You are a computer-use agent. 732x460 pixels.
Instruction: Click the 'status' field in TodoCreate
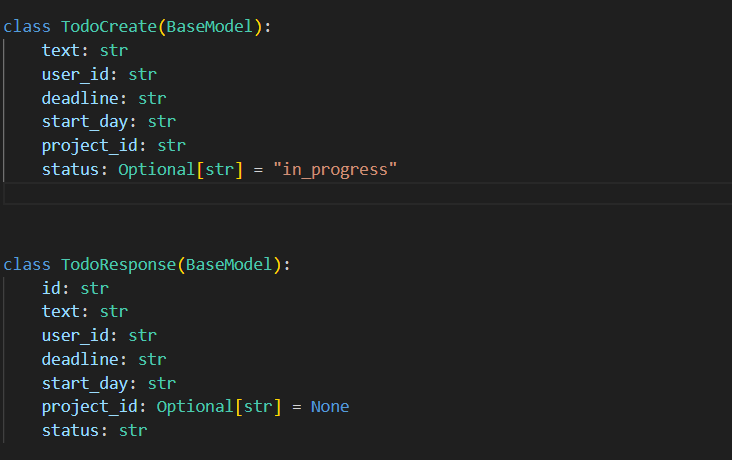pos(70,170)
